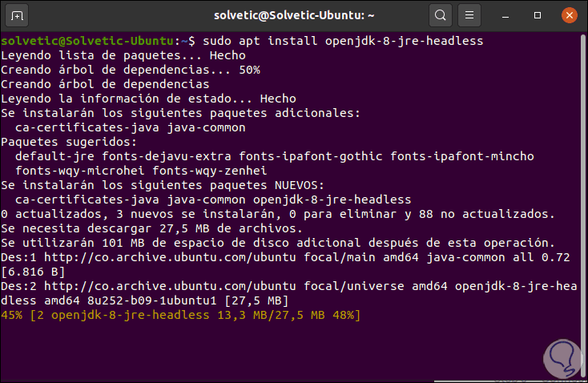Click the line 'Creando árbol de dependencias... 50%'
588x383 pixels.
pos(131,70)
